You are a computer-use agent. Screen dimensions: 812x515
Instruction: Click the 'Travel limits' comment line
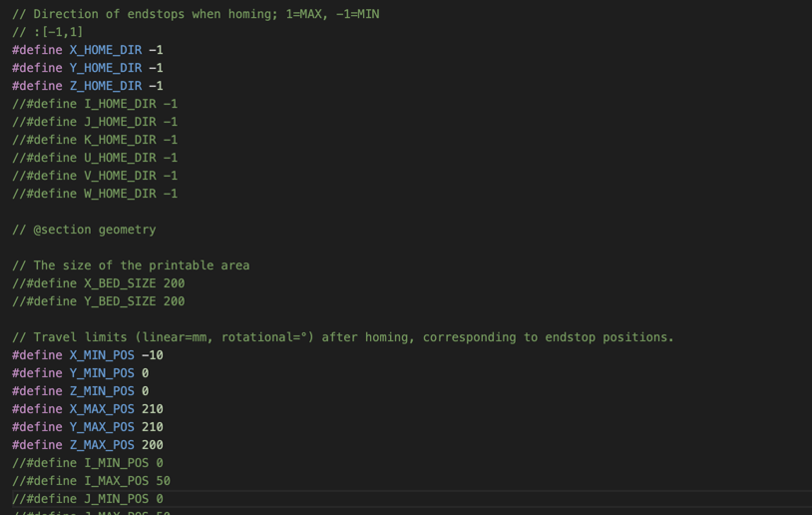coord(342,337)
